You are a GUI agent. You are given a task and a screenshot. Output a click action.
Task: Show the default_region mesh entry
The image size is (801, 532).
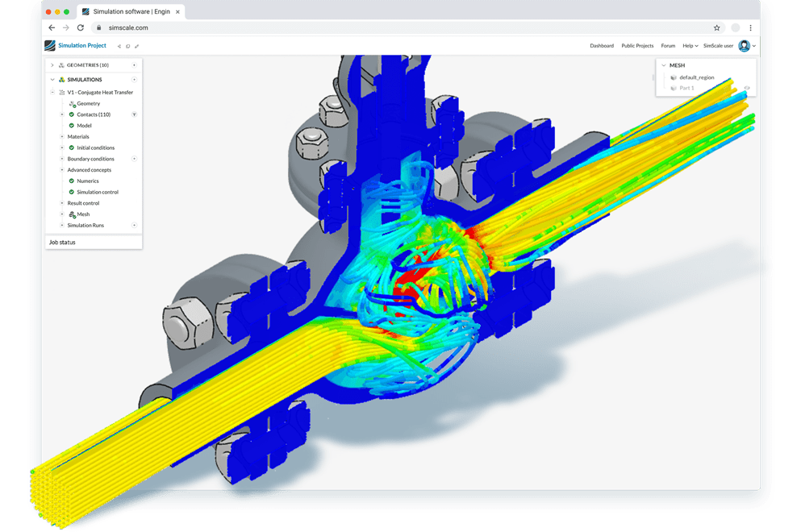click(697, 77)
